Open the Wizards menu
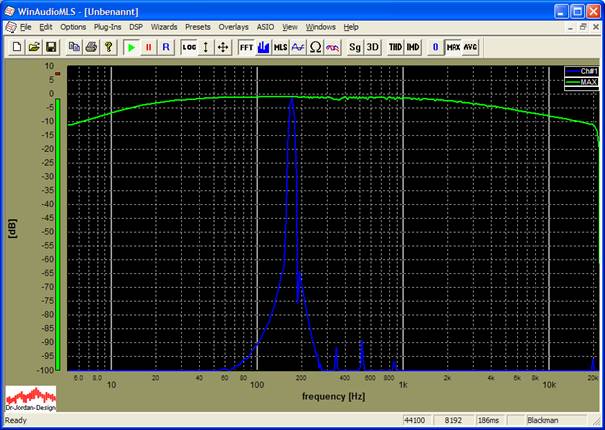605x430 pixels. coord(164,26)
